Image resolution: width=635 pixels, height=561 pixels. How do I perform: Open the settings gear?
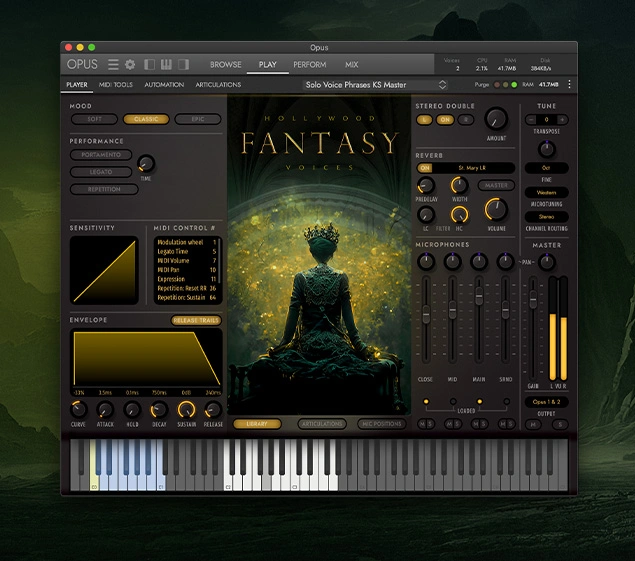[x=130, y=64]
